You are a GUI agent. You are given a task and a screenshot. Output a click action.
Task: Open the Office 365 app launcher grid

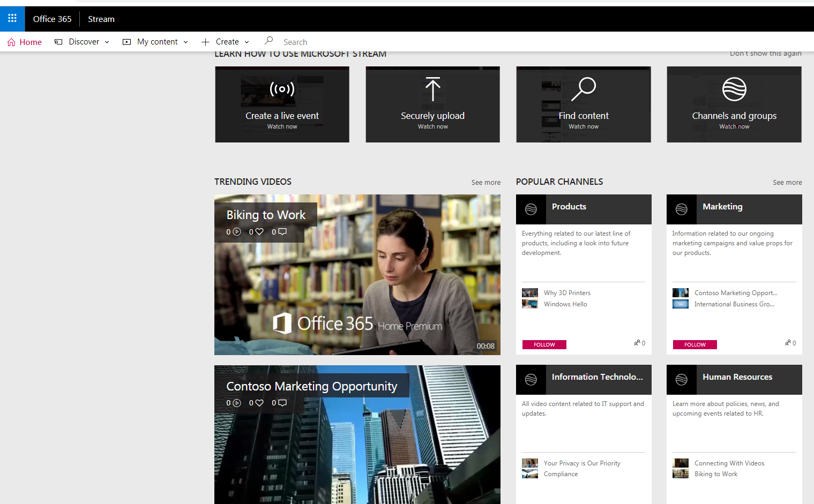(12, 19)
